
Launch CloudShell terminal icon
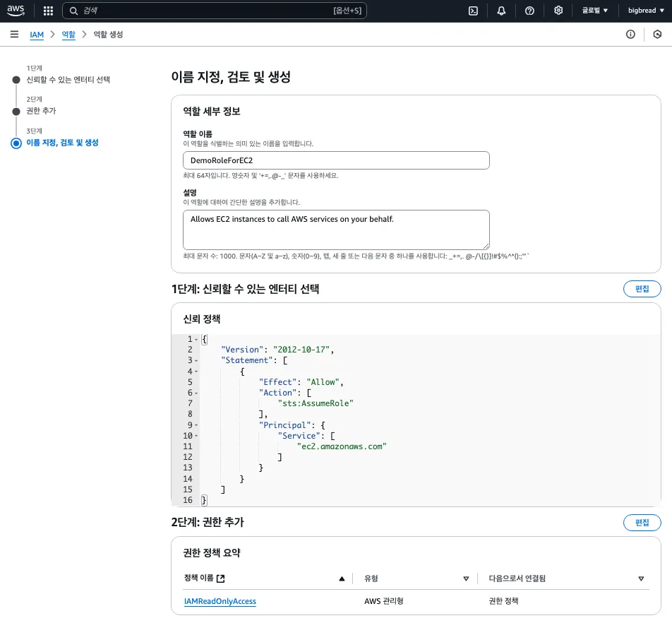click(x=473, y=11)
